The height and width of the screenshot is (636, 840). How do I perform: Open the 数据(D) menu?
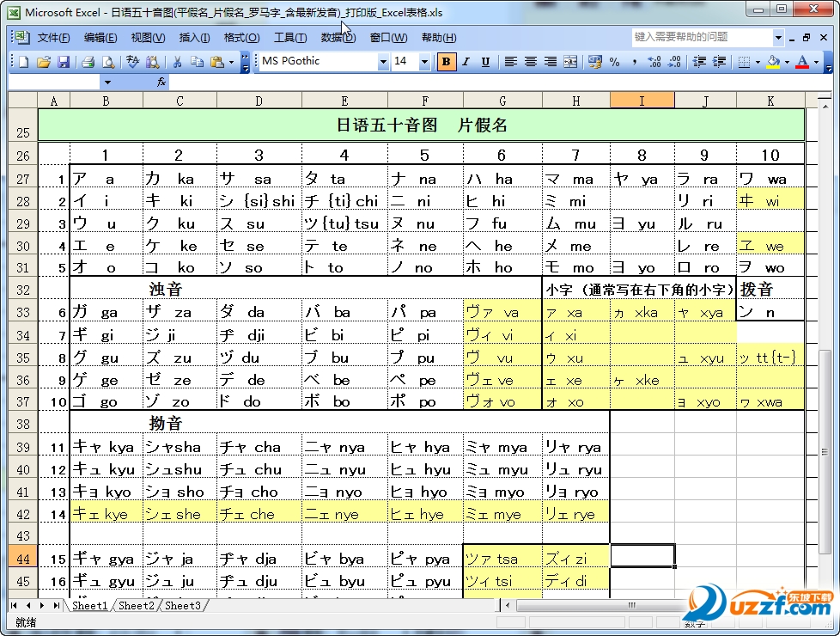[338, 38]
